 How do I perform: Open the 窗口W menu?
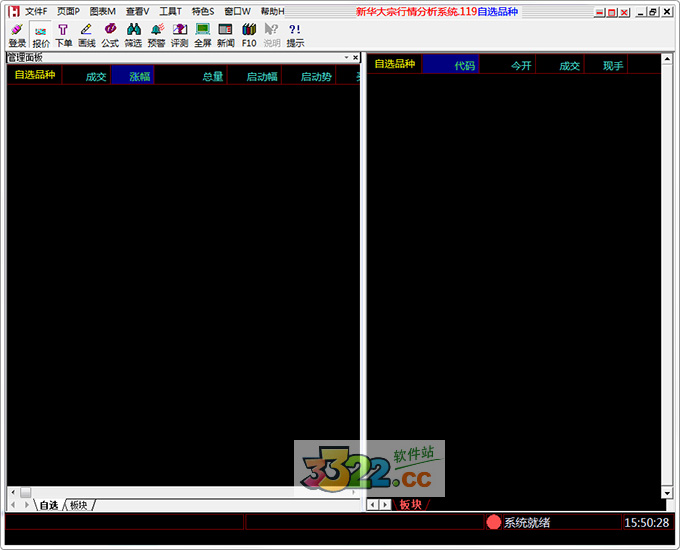pyautogui.click(x=237, y=11)
